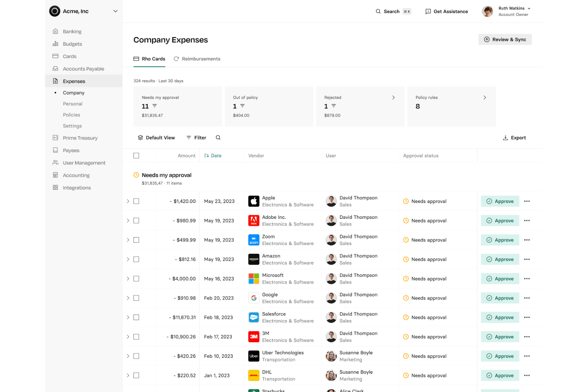Expand the Microsoft expense row

pyautogui.click(x=128, y=278)
